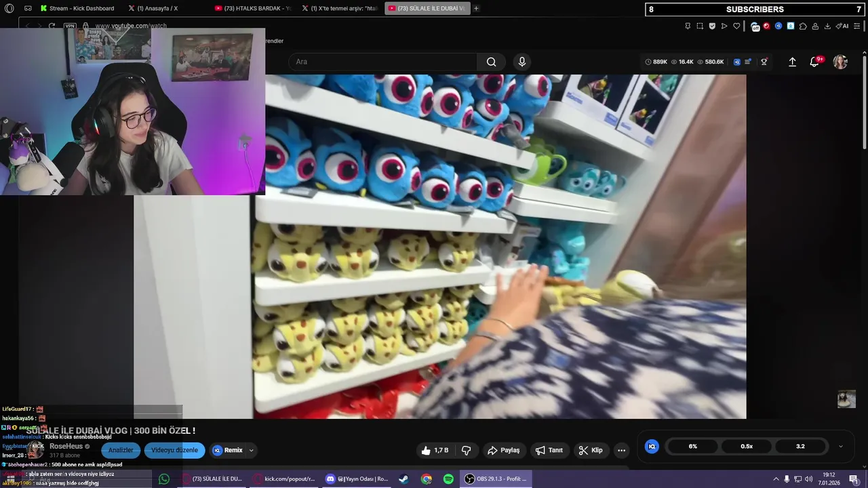The width and height of the screenshot is (868, 488).
Task: Click the tab-list icon left of Kick Dashboard
Action: 28,8
